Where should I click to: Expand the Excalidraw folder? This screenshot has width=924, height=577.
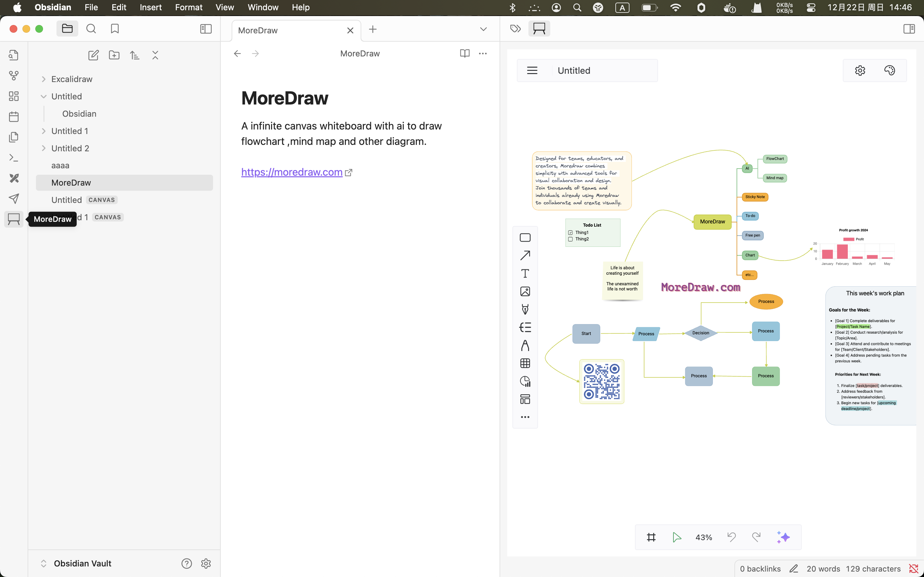point(44,79)
